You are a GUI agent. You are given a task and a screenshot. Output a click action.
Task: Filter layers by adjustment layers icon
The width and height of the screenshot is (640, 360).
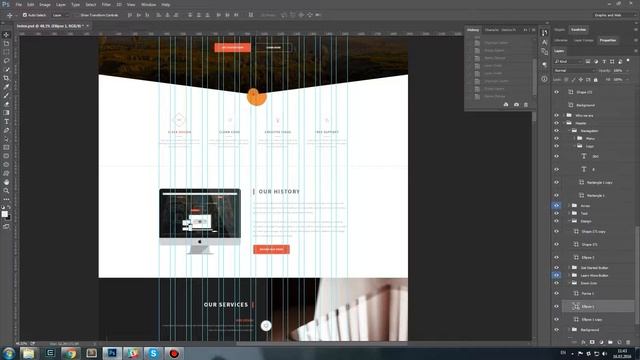coord(596,62)
